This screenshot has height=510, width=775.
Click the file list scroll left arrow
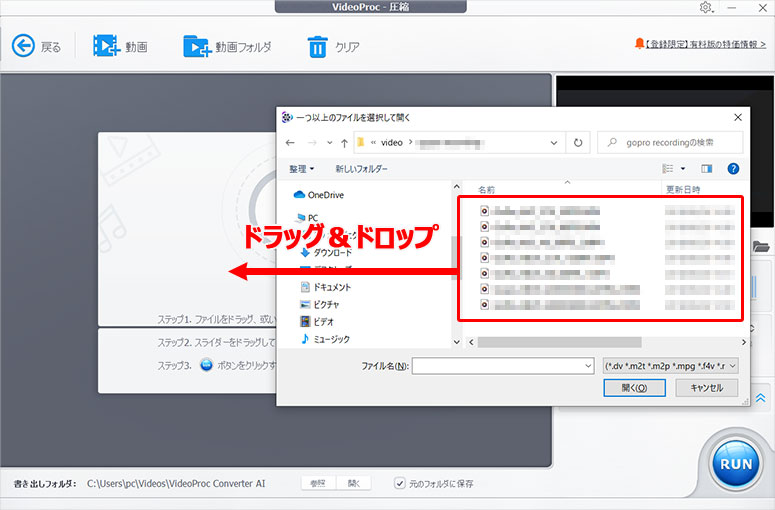471,342
